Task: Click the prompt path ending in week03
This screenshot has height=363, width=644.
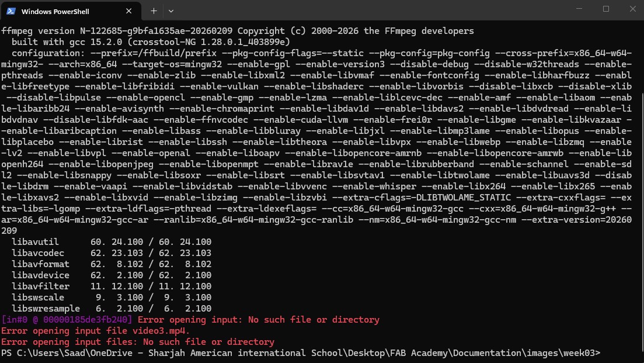Action: click(x=292, y=352)
